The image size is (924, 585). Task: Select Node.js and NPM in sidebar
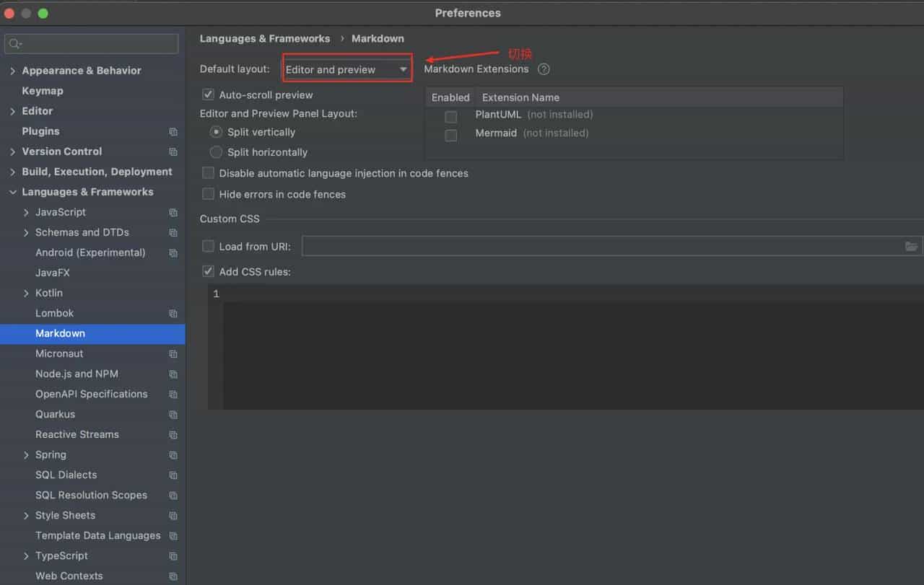[x=77, y=374]
